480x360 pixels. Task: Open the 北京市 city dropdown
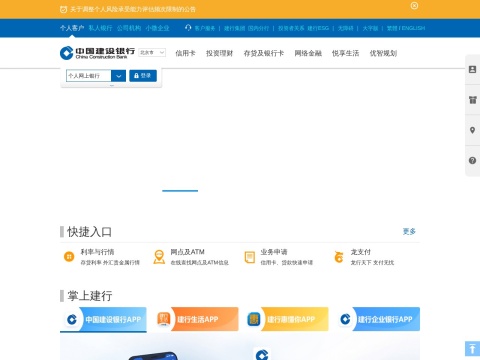tap(152, 52)
